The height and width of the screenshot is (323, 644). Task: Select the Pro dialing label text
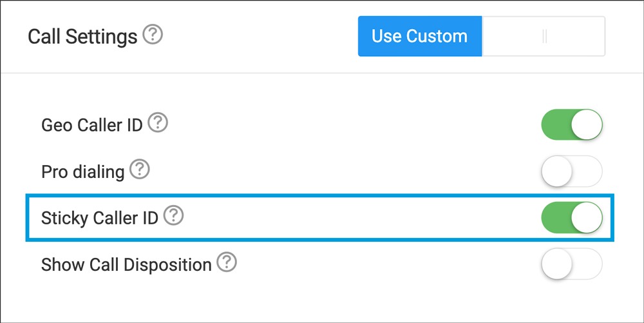coord(82,172)
